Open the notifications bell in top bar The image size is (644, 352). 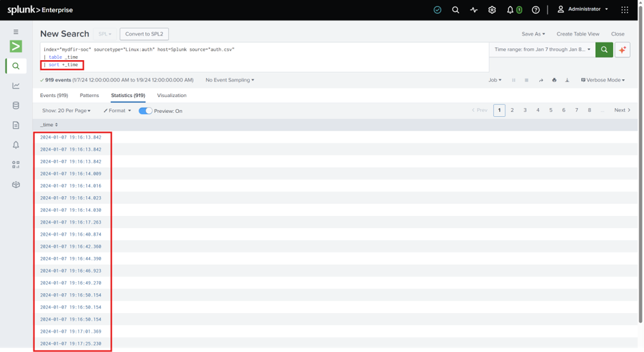click(510, 10)
